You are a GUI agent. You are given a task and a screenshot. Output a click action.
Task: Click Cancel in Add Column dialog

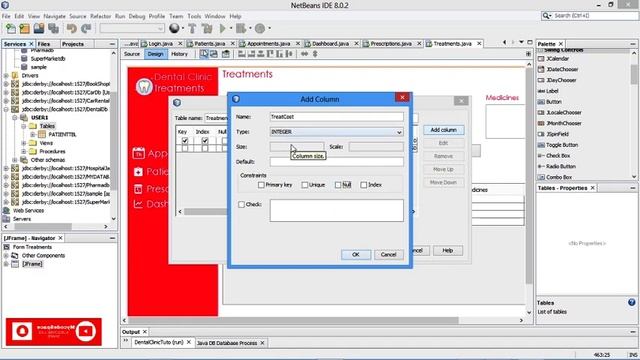point(388,255)
